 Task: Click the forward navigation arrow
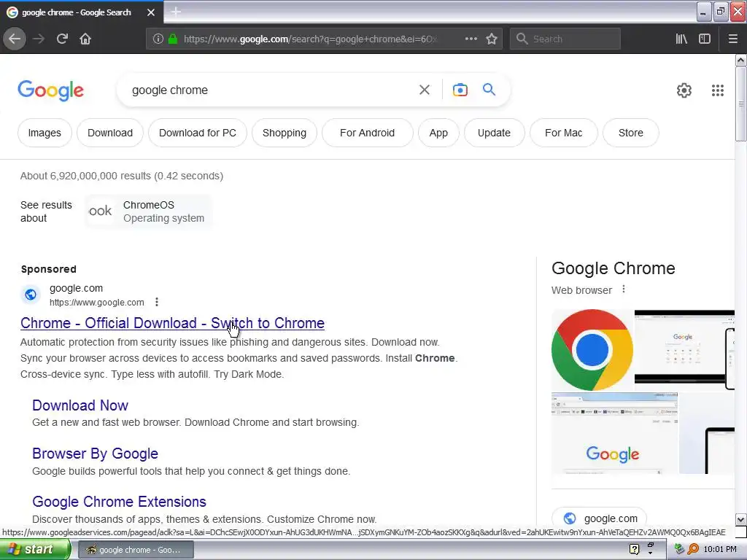39,39
